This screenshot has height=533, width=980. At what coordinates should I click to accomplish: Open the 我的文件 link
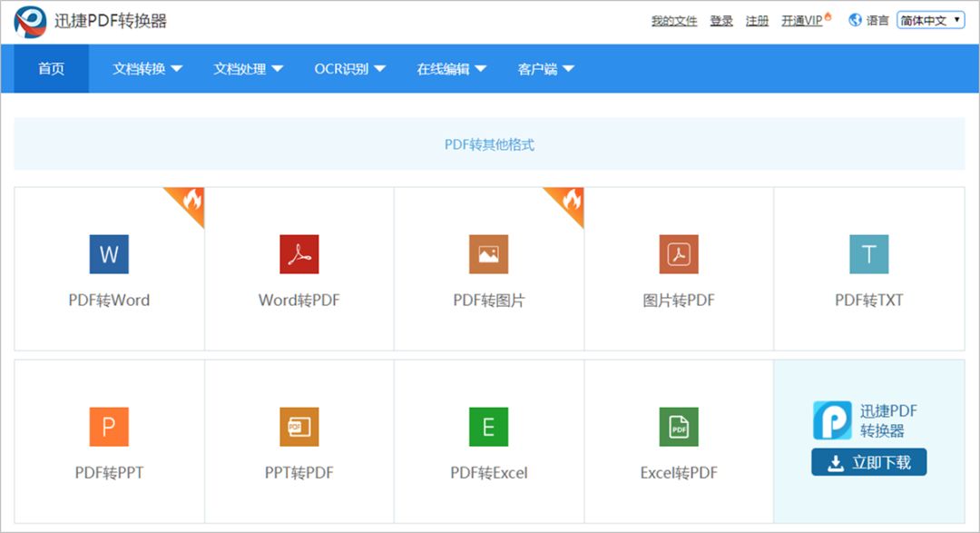tap(673, 21)
